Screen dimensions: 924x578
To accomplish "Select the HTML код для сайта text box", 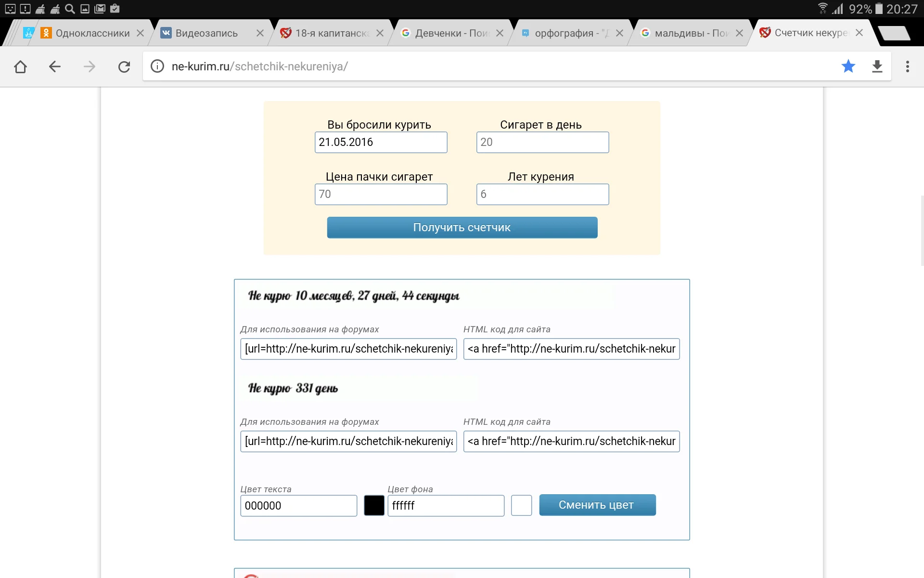I will [571, 349].
